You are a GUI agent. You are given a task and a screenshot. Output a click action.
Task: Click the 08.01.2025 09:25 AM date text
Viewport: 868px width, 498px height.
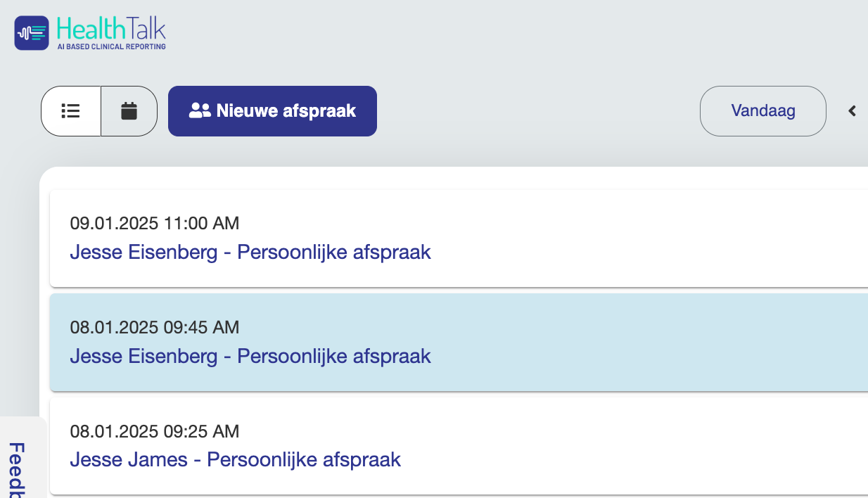point(155,431)
